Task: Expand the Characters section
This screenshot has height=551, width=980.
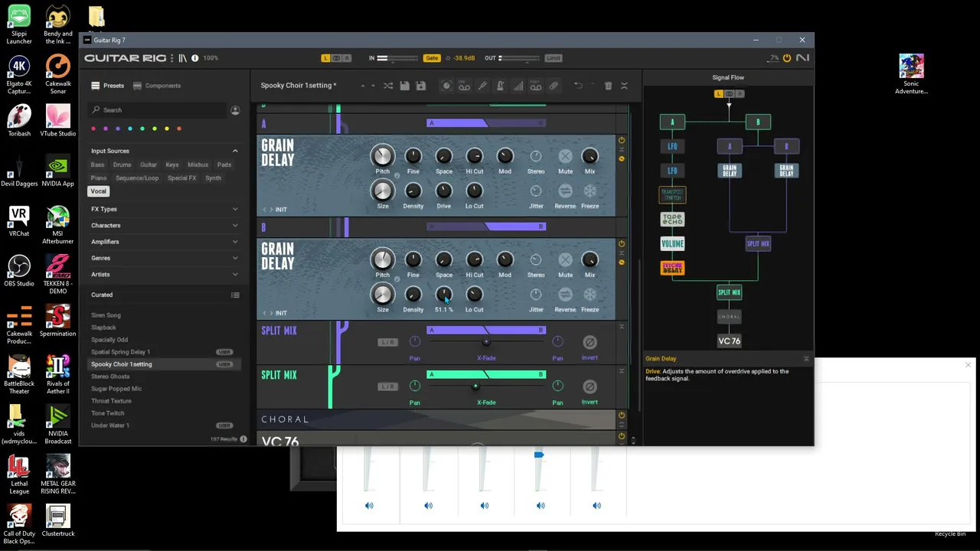Action: point(235,226)
